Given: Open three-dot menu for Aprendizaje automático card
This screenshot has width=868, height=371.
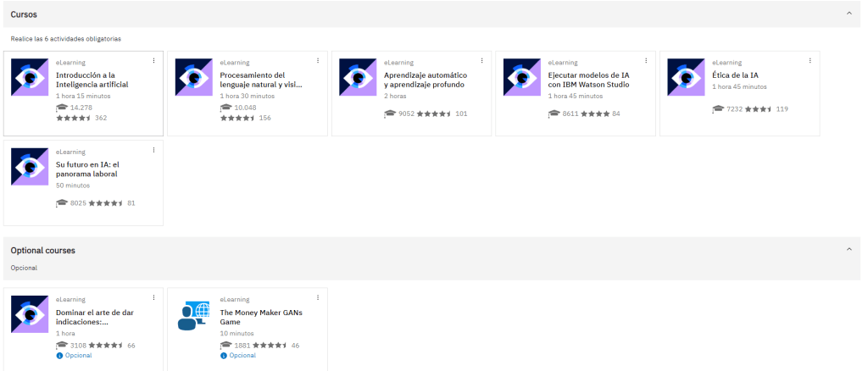Looking at the screenshot, I should pos(481,60).
